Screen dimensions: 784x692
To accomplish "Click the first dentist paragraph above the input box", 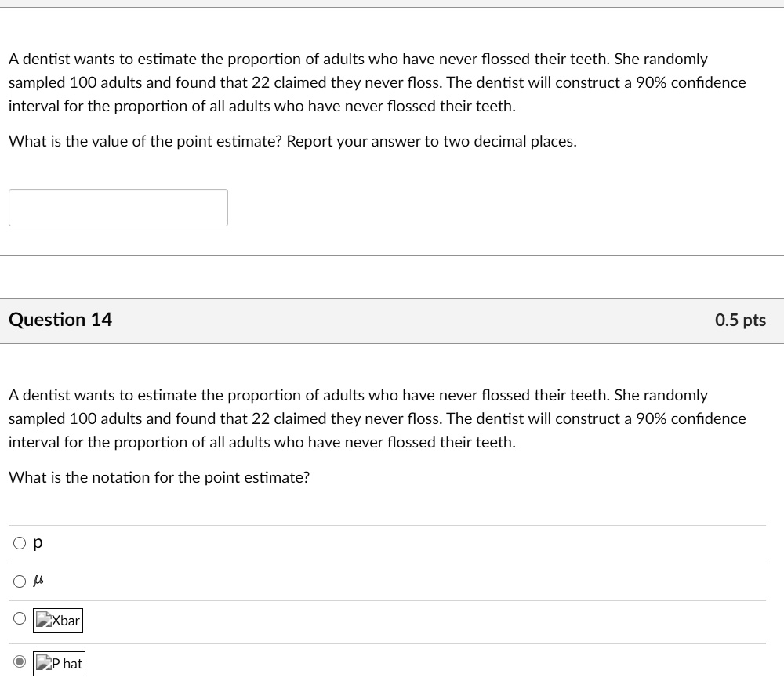I will point(376,82).
